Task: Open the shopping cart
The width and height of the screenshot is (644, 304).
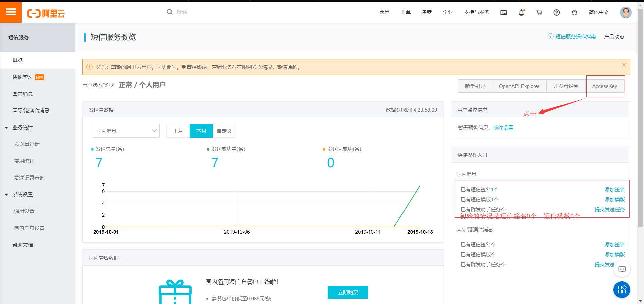Action: pos(539,12)
